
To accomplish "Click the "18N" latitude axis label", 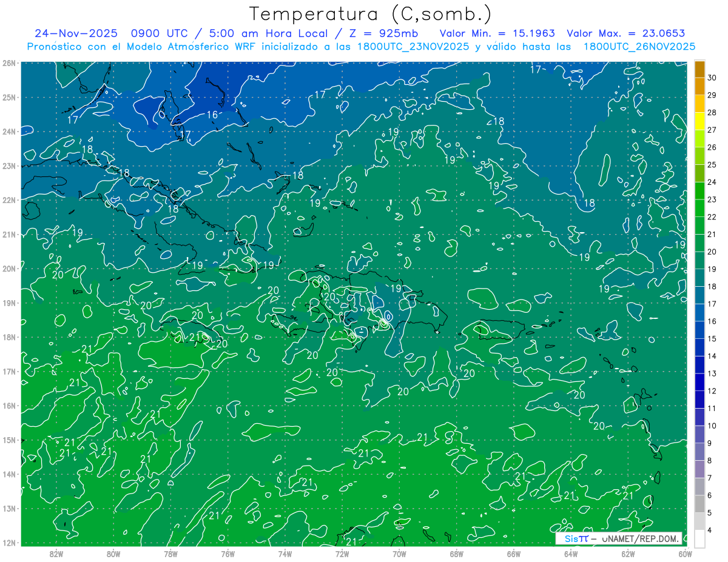I will tap(8, 337).
